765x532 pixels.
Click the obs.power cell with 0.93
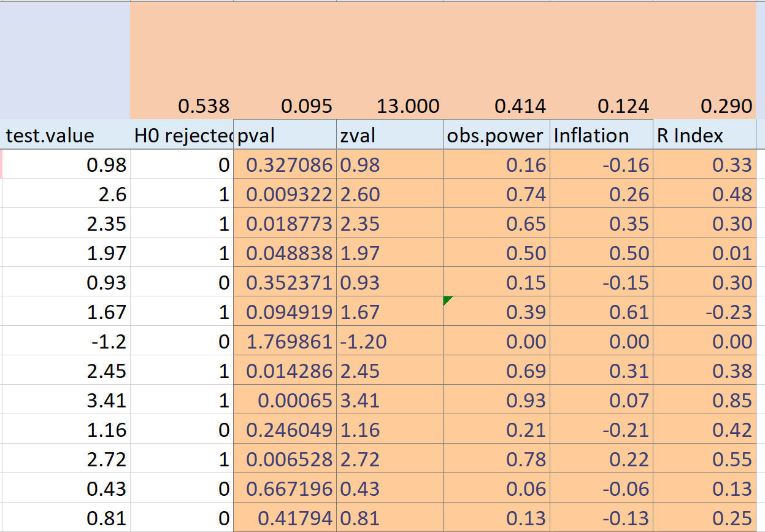[x=496, y=401]
